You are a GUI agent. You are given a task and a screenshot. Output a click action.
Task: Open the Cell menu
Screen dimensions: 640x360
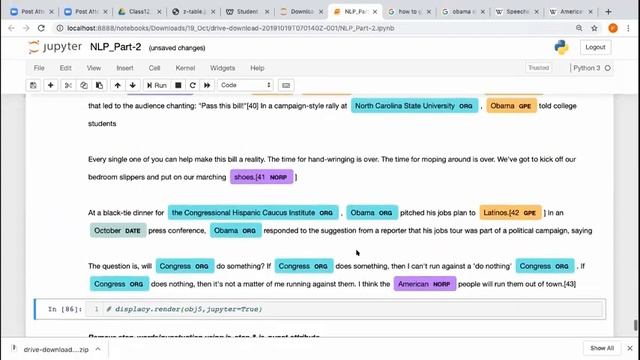click(x=154, y=68)
